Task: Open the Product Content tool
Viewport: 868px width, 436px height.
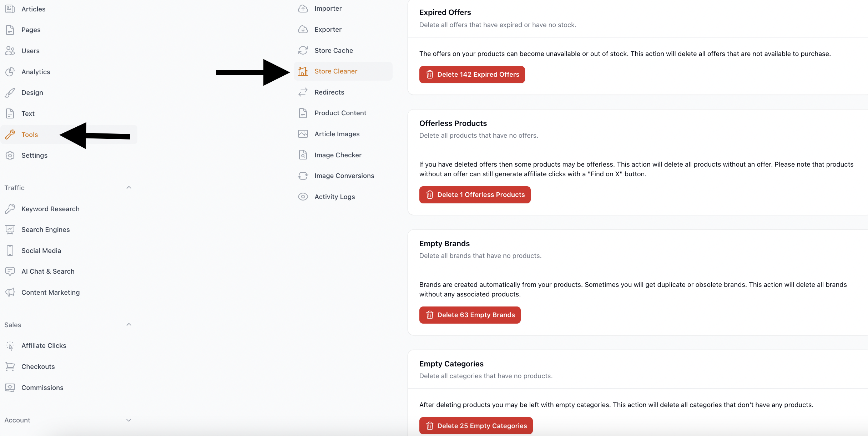Action: (x=340, y=113)
